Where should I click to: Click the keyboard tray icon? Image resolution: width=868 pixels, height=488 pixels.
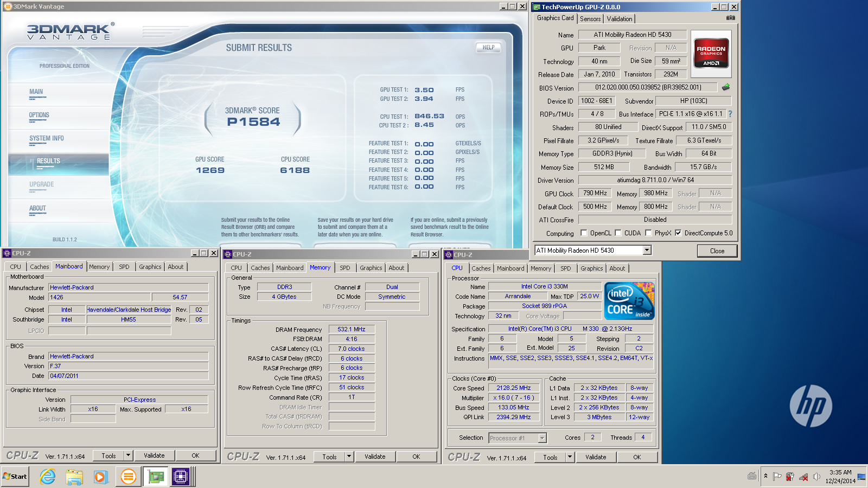click(752, 476)
